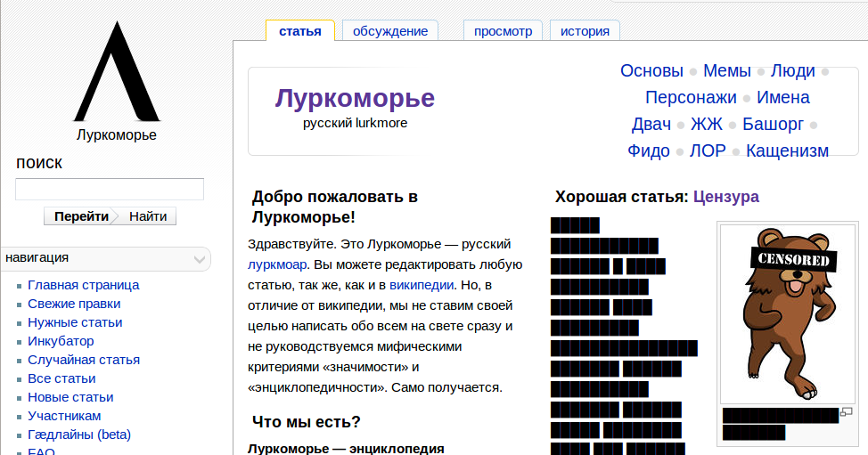The image size is (868, 455).
Task: Select the статья tab
Action: click(299, 31)
